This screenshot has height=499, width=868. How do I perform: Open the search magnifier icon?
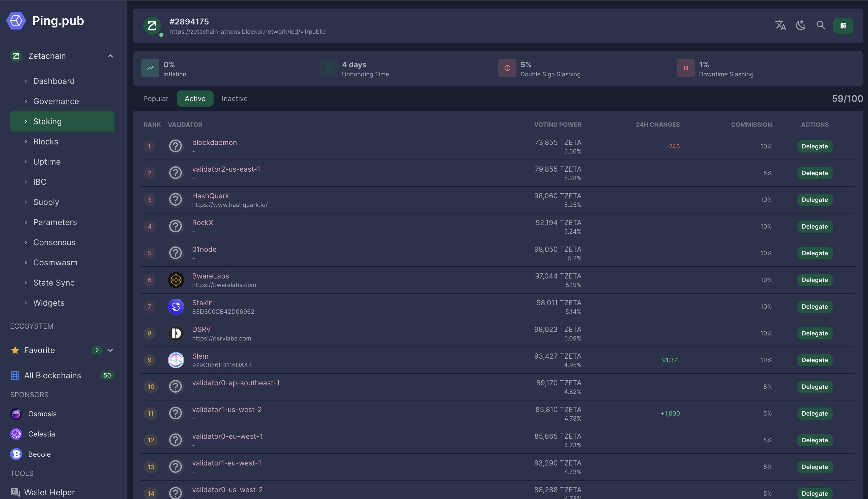821,25
